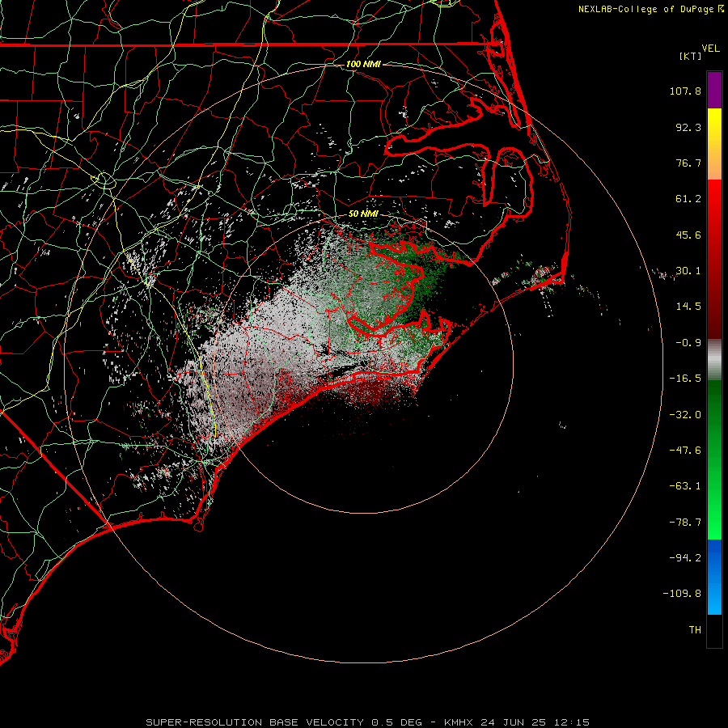728x728 pixels.
Task: Click the 92.3 velocity scale label
Action: [x=688, y=127]
